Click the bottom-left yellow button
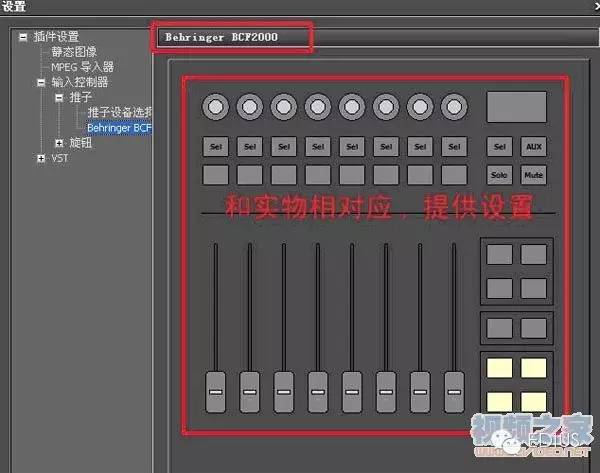 (499, 402)
